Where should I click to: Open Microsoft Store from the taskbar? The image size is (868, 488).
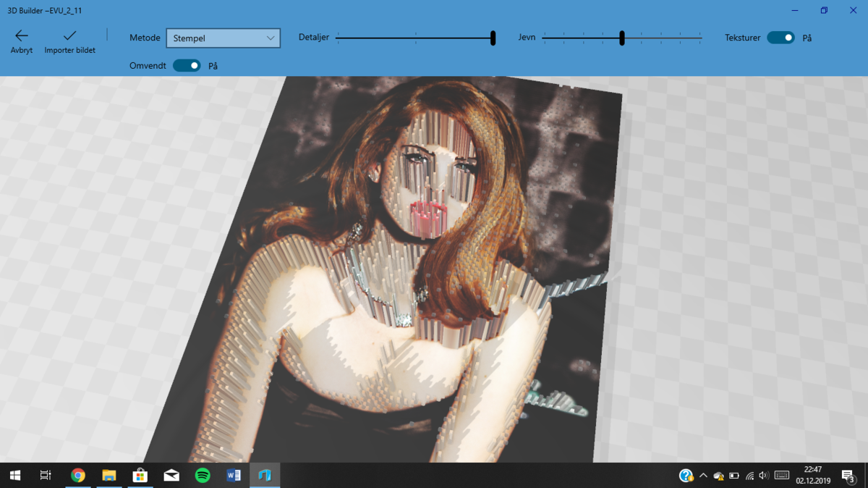[x=140, y=475]
